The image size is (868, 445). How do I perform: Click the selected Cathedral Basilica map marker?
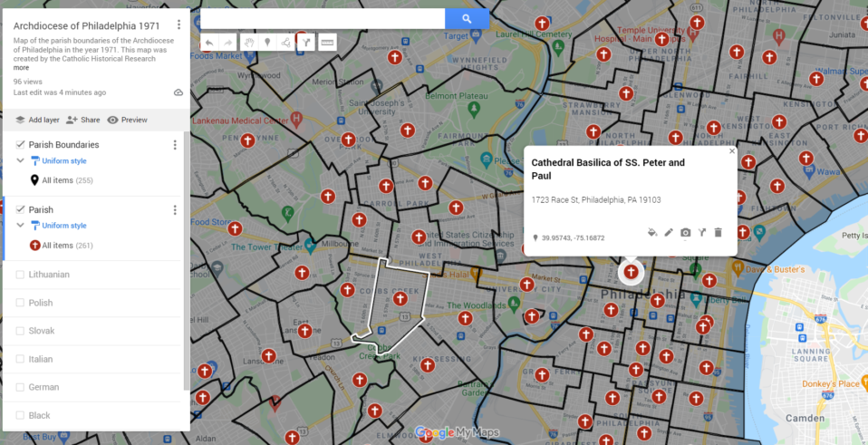(x=631, y=272)
